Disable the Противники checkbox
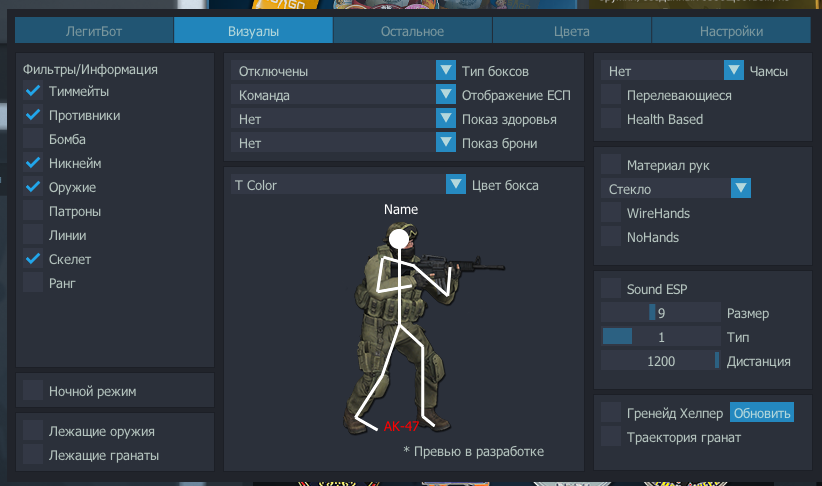 tap(33, 115)
